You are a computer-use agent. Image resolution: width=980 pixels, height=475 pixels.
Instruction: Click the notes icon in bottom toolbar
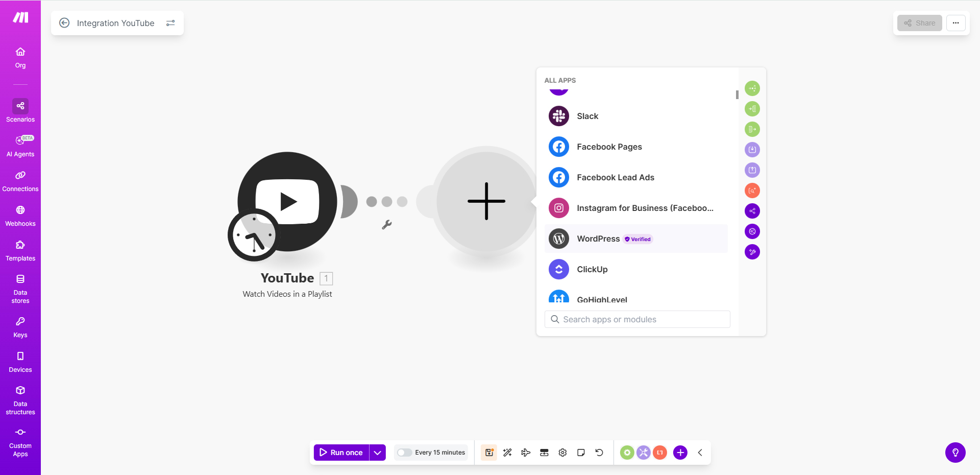(581, 453)
